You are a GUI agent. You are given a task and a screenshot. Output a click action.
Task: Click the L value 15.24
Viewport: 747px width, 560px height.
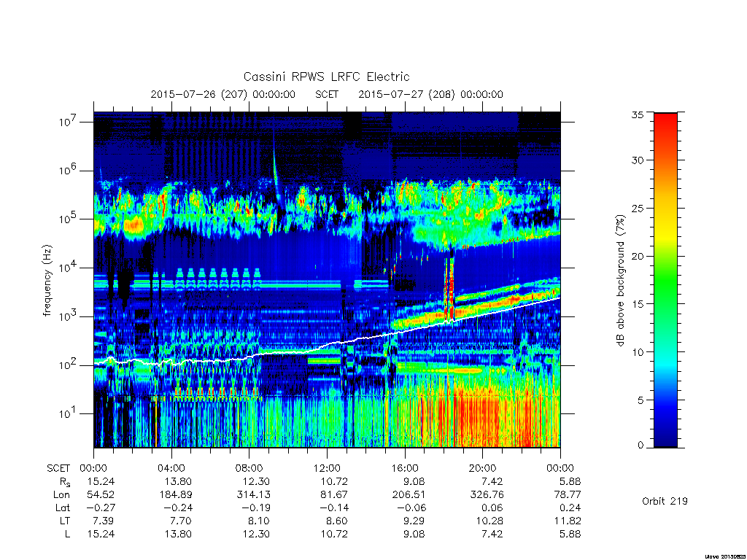[x=101, y=534]
